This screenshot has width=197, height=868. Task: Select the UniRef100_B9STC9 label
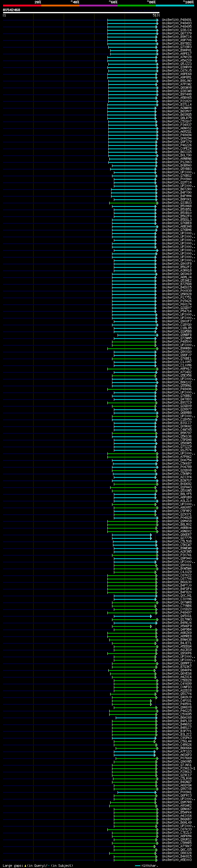pos(177,403)
